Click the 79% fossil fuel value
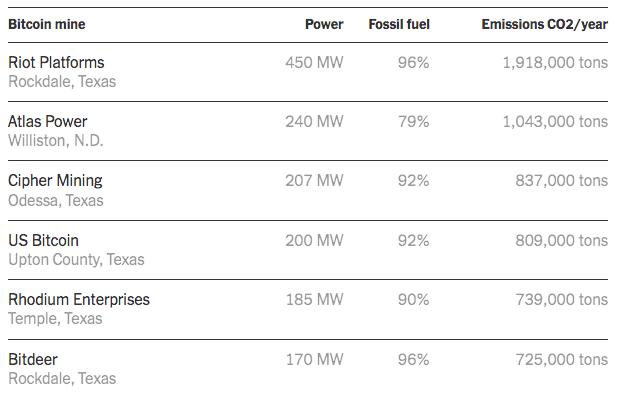This screenshot has width=618, height=397. click(413, 121)
